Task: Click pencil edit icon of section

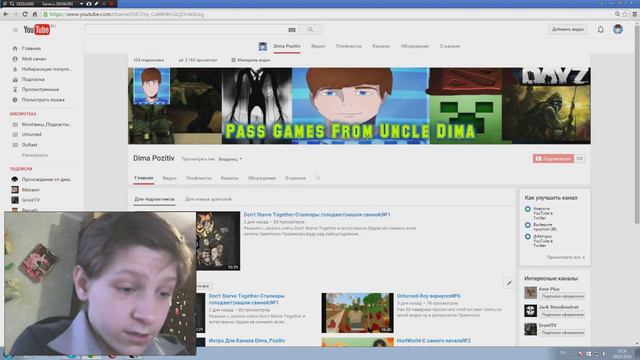Action: coord(509,283)
